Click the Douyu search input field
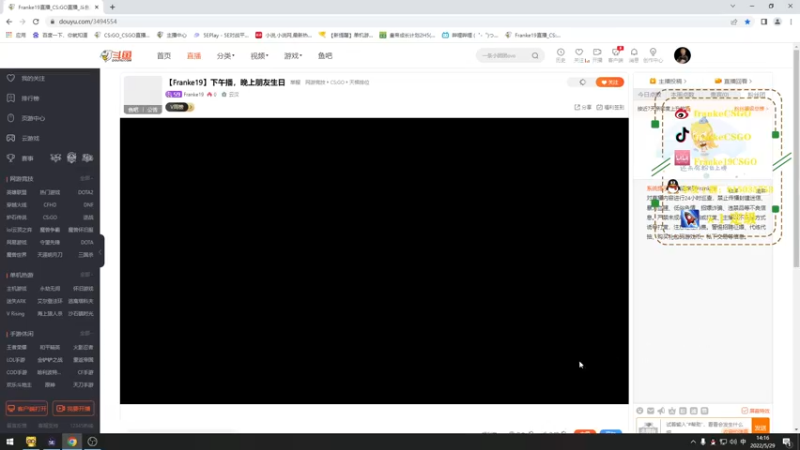Screen dimensions: 800x450 pos(503,56)
